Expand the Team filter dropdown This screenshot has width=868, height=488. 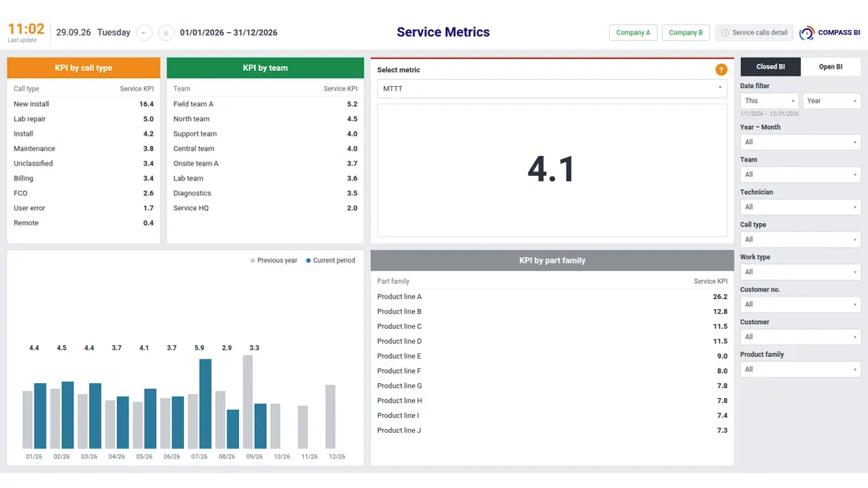800,175
